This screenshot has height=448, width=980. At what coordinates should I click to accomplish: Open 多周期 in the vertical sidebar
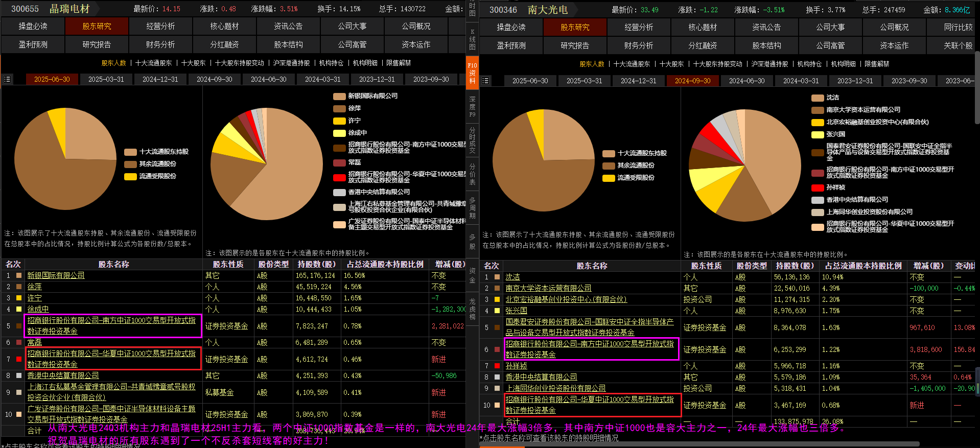(x=472, y=208)
